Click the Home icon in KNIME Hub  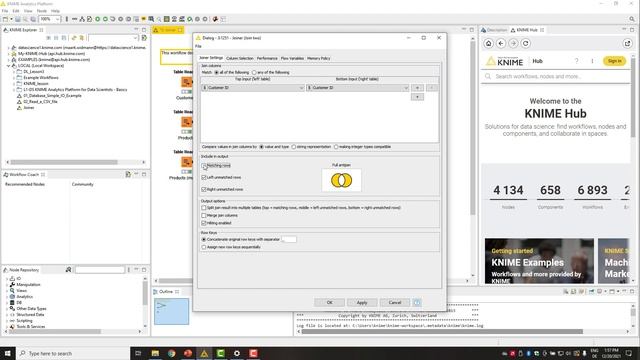(489, 43)
